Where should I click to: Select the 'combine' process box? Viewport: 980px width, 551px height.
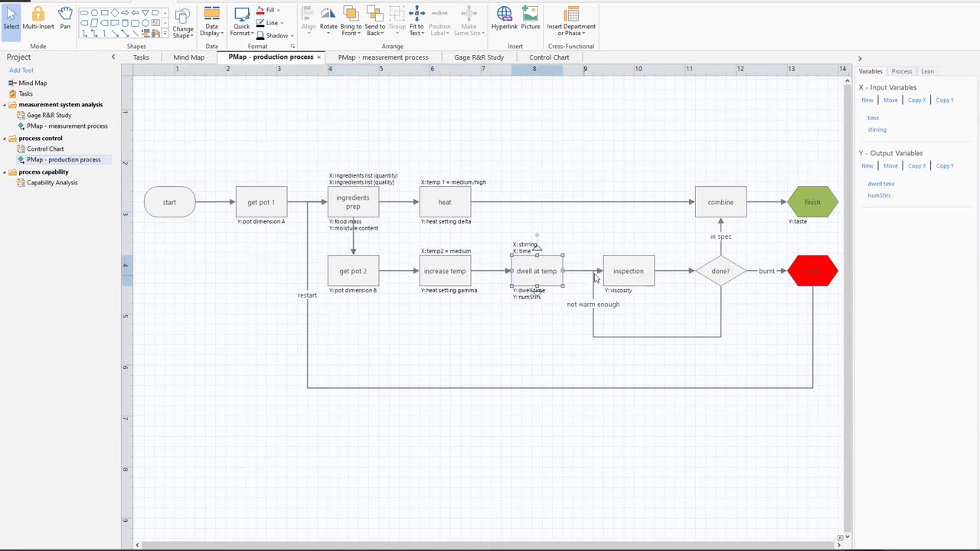[720, 202]
